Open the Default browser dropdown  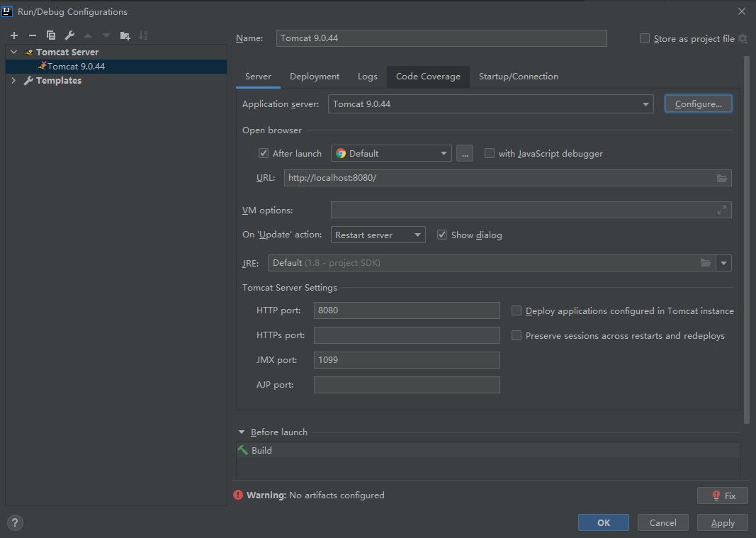point(444,153)
